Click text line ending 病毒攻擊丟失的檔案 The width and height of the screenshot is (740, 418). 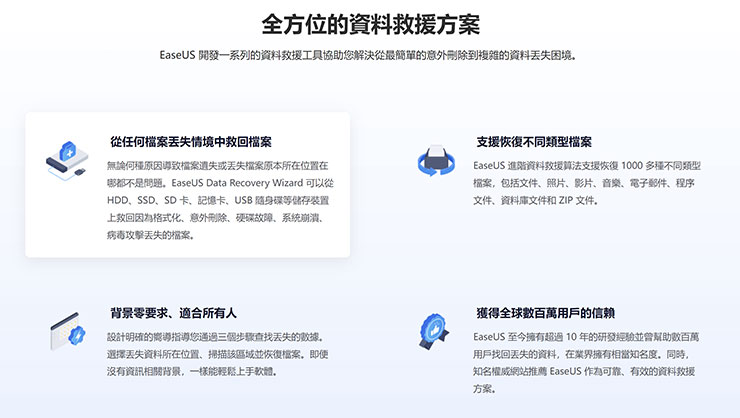[150, 235]
